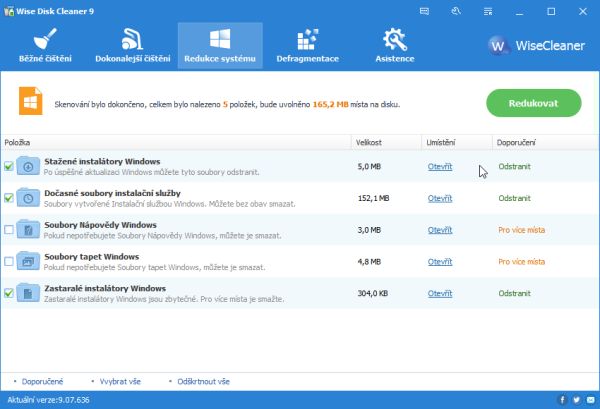The image size is (600, 409).
Task: Click the green Redukovat button
Action: point(534,103)
